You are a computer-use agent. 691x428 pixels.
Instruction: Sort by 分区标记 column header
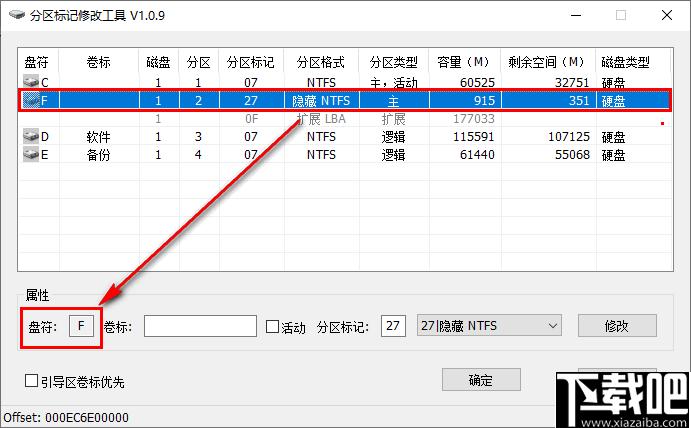251,62
